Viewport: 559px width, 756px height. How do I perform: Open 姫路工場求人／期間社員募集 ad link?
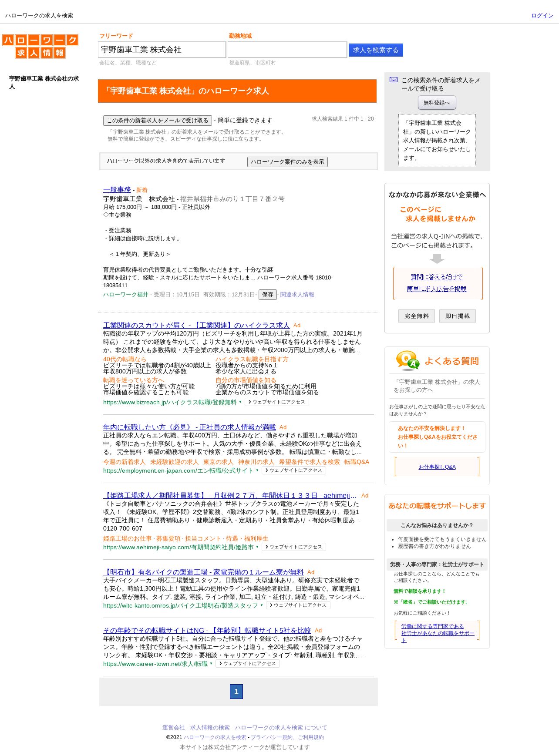pos(230,495)
